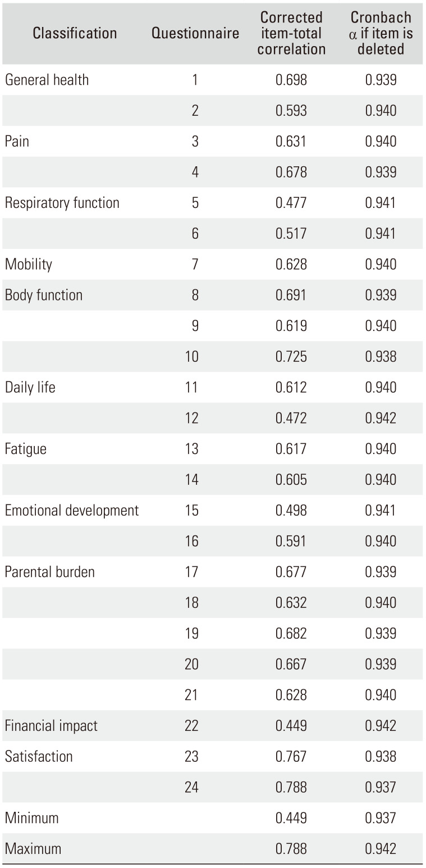Click the Fatigue classification label

[x=26, y=449]
